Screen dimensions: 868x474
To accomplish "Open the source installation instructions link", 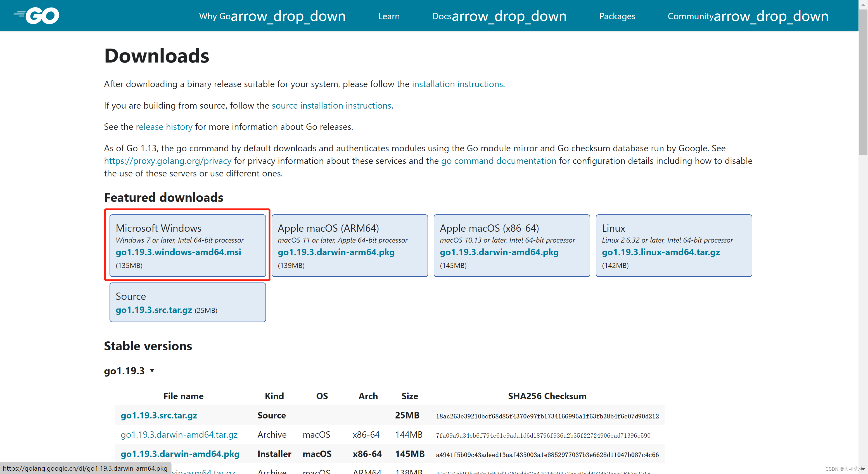I will coord(331,105).
